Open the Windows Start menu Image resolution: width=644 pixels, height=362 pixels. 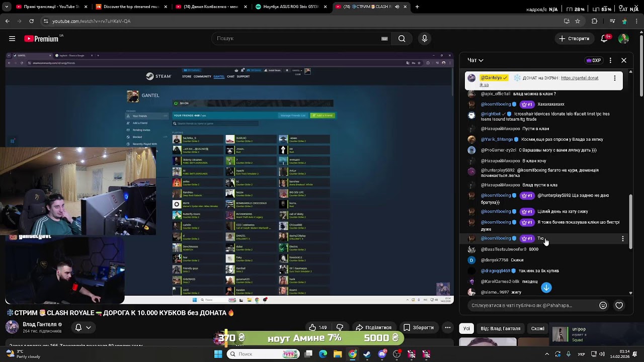218,354
